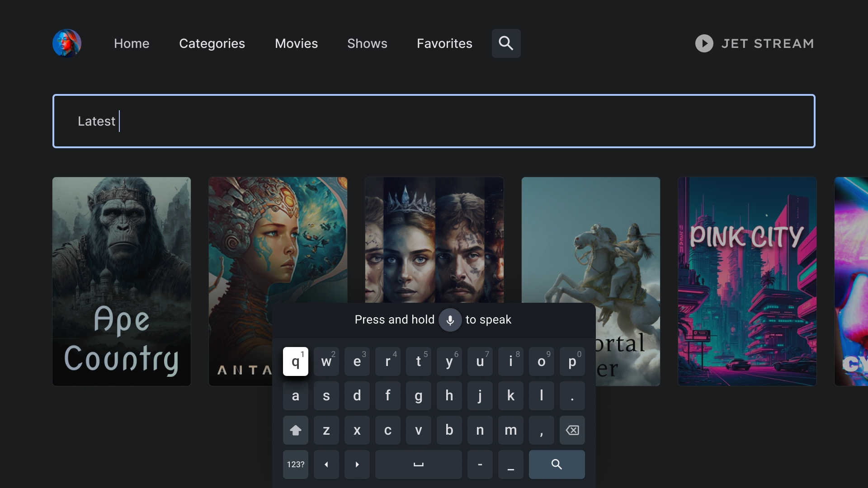Click inside the Latest search field
Image resolution: width=868 pixels, height=488 pixels.
pos(434,121)
